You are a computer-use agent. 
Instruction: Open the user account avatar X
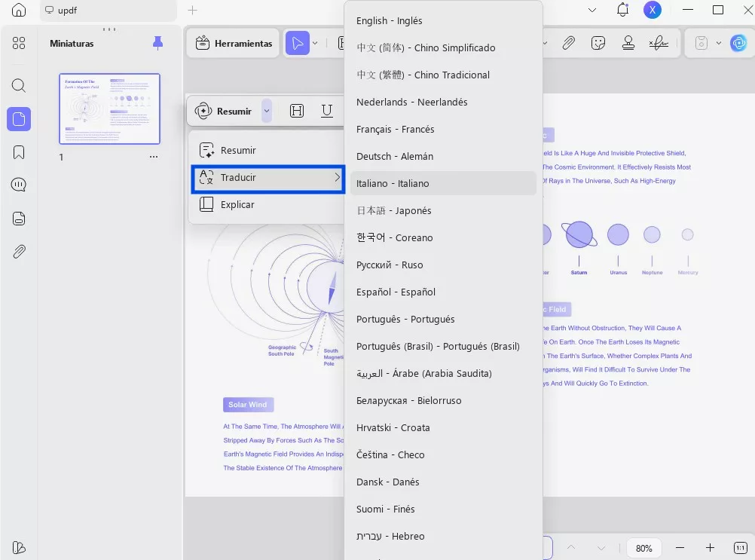pos(653,10)
